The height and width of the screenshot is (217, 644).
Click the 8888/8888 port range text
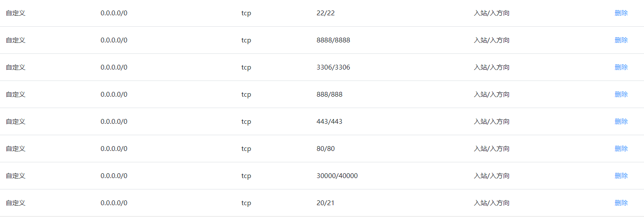tap(333, 40)
